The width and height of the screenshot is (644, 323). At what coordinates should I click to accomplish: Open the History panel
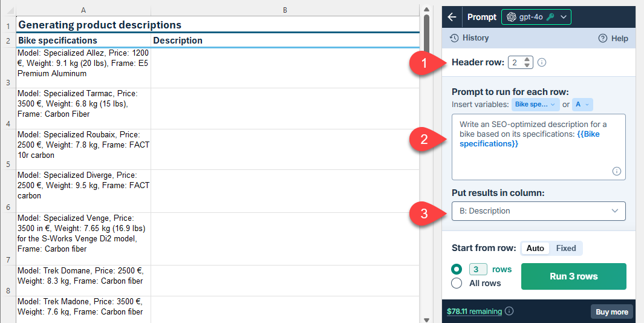[469, 38]
